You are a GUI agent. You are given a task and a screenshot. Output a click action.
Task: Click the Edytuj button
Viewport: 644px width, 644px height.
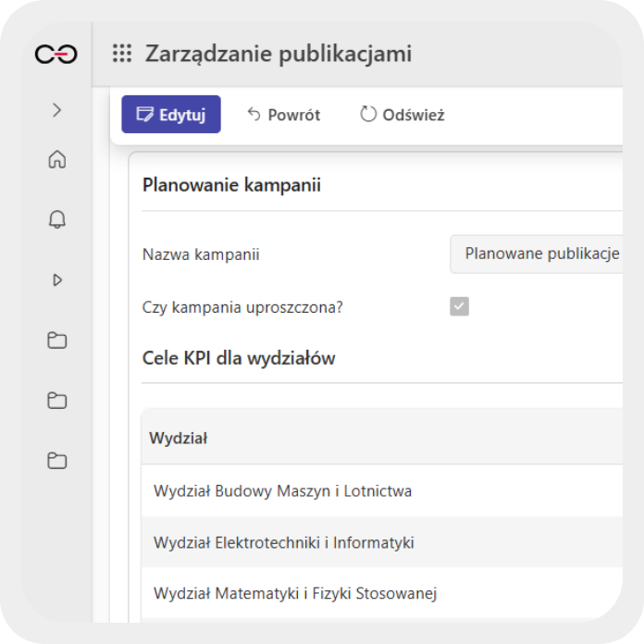[x=171, y=115]
